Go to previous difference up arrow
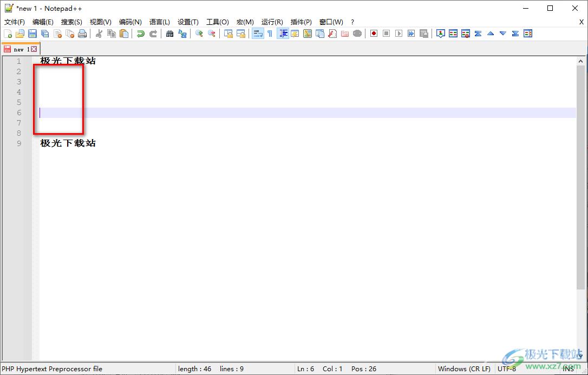Image resolution: width=588 pixels, height=375 pixels. [491, 34]
